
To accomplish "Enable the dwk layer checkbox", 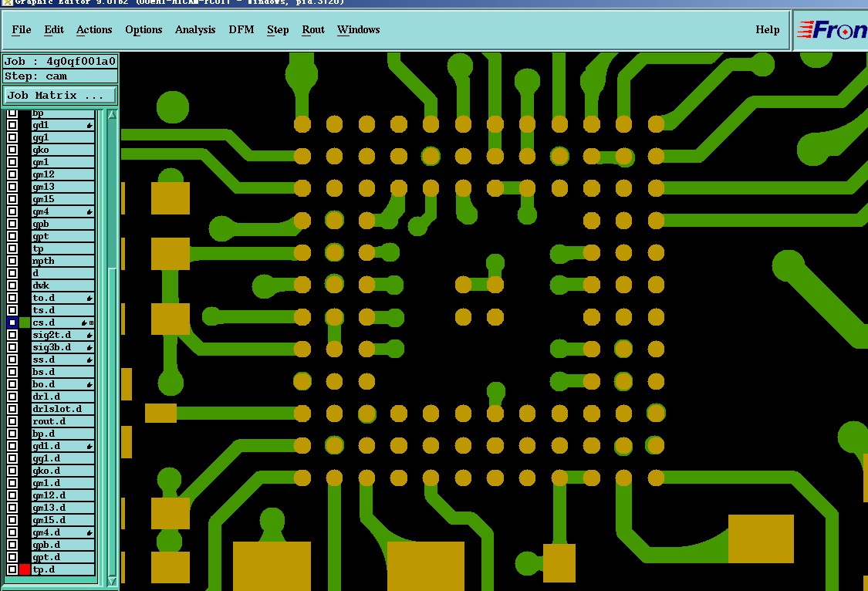I will 12,285.
